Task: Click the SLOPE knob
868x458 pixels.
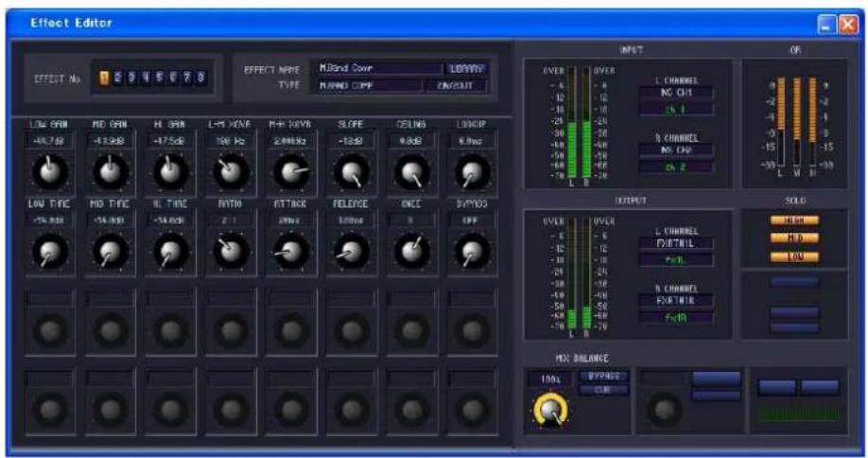Action: click(352, 171)
